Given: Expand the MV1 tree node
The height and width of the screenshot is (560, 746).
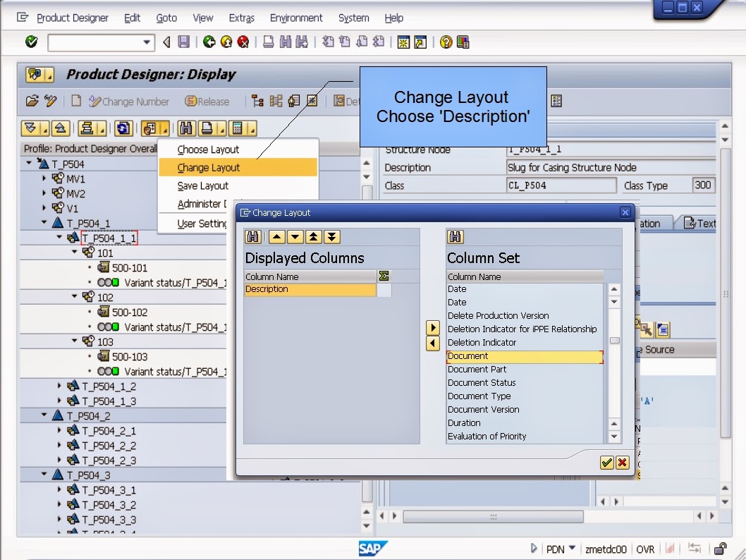Looking at the screenshot, I should [44, 178].
